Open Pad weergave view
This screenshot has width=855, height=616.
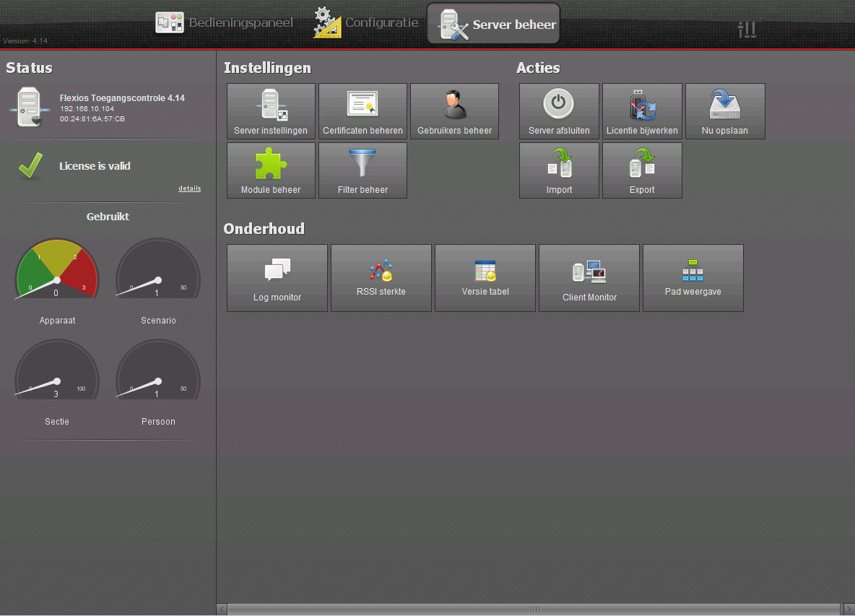point(693,278)
